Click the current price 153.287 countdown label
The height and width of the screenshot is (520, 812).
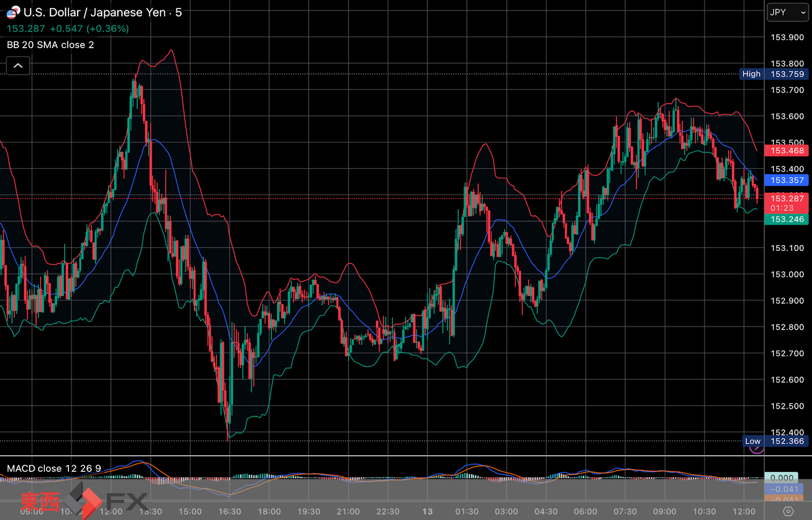[x=786, y=203]
